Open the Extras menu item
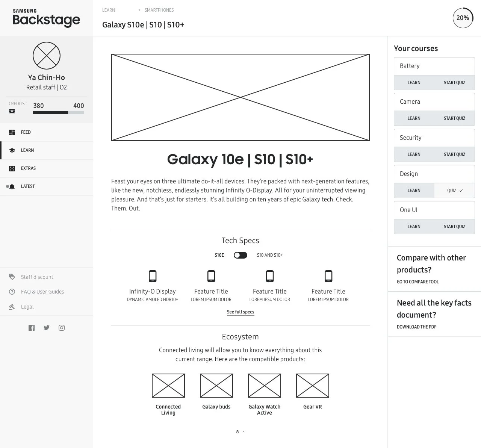The image size is (481, 448). pos(47,168)
